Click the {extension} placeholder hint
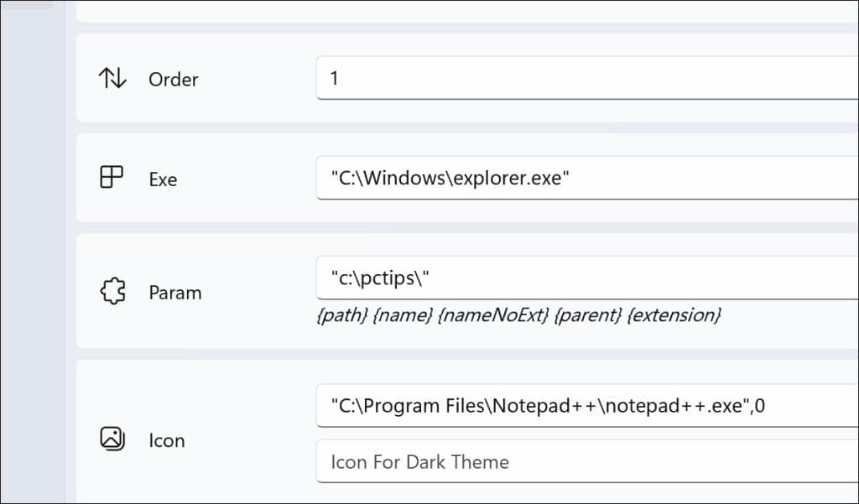The image size is (859, 504). 674,315
